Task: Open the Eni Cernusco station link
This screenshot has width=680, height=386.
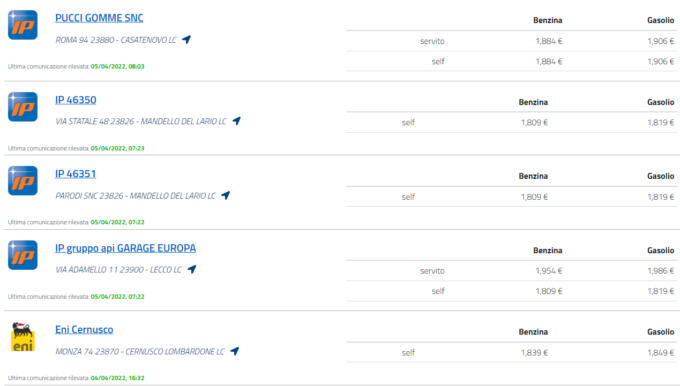Action: click(84, 330)
